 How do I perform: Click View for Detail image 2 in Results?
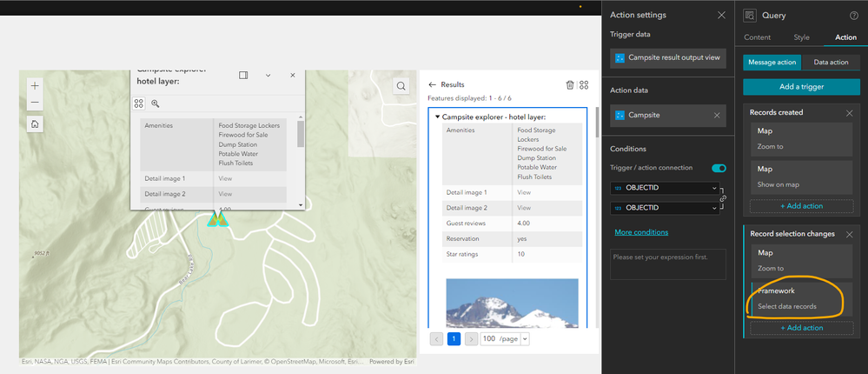click(524, 208)
